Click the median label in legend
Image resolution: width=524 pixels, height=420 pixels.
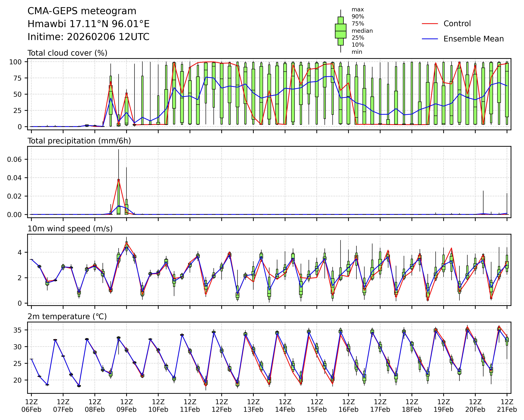click(x=362, y=31)
